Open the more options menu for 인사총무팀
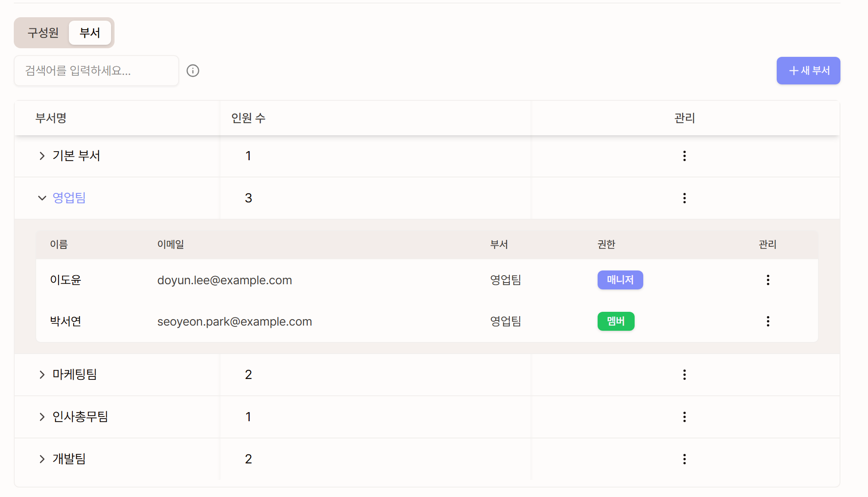 (x=684, y=417)
